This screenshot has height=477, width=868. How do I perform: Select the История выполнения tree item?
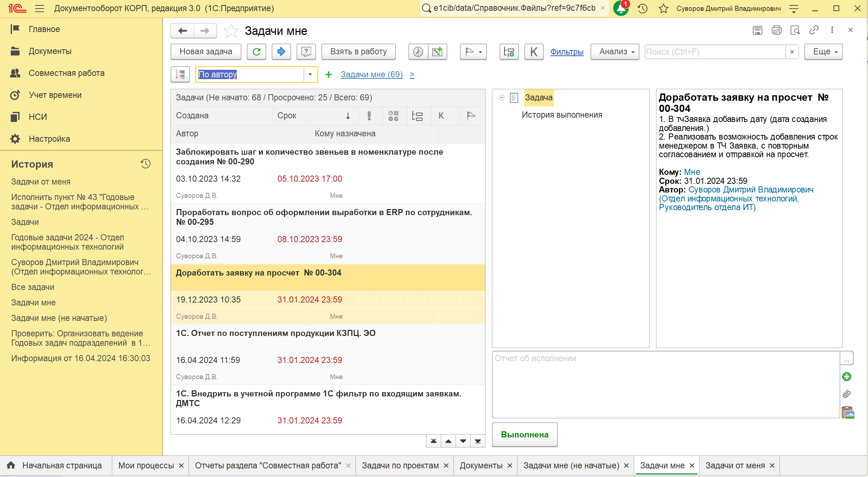pos(562,115)
